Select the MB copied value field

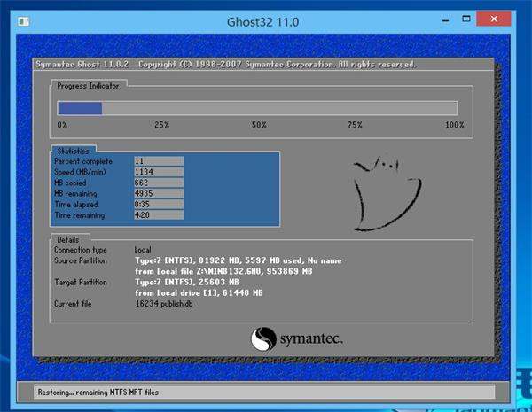point(158,183)
